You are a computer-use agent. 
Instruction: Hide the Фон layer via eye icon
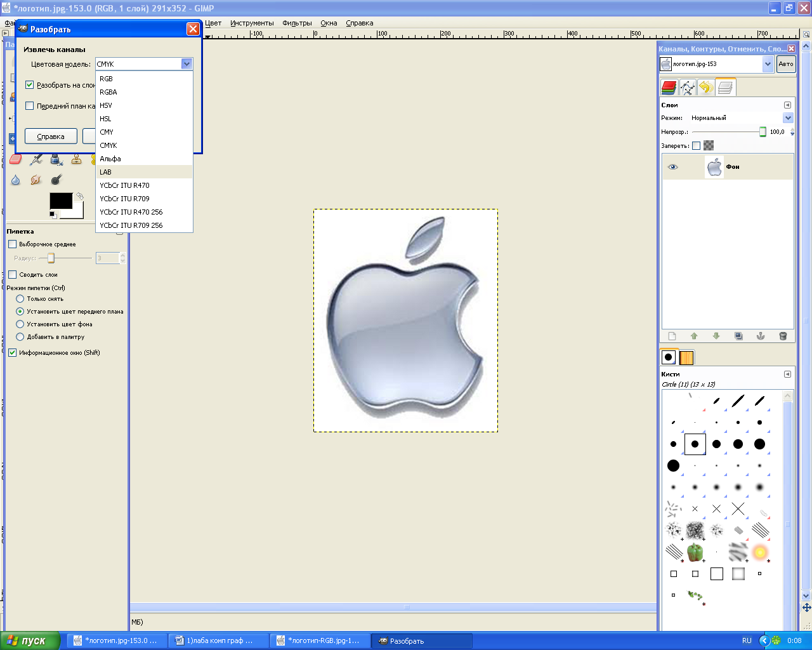(x=673, y=167)
